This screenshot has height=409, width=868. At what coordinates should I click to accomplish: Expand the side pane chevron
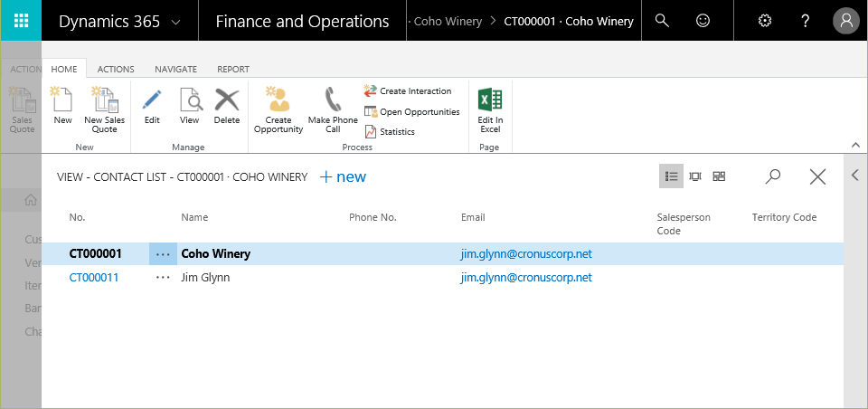855,176
